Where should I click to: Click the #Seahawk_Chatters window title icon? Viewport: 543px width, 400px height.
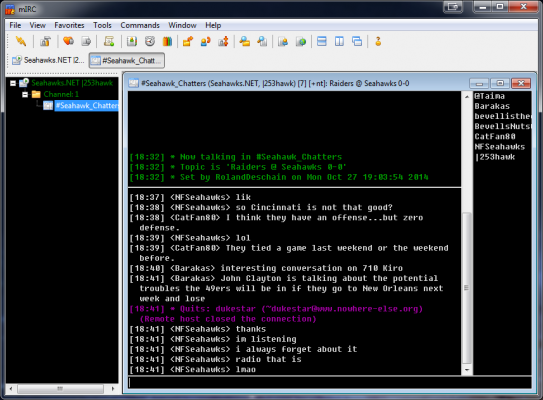133,83
